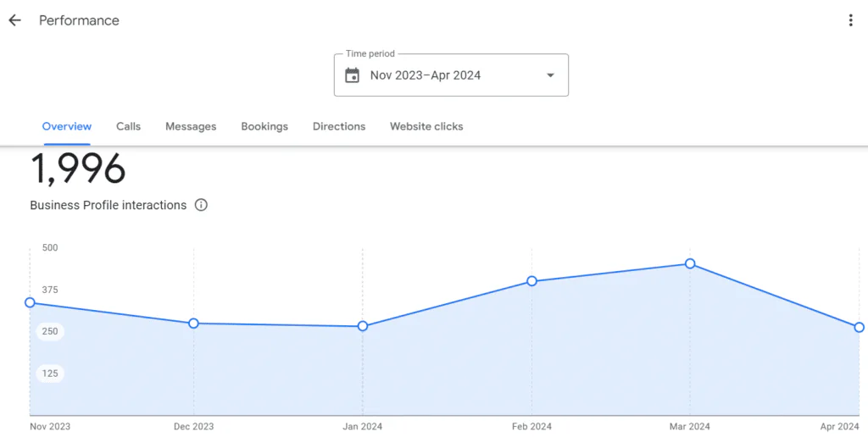Screen dimensions: 868x437
Task: Open the Calls tab
Action: click(x=129, y=126)
